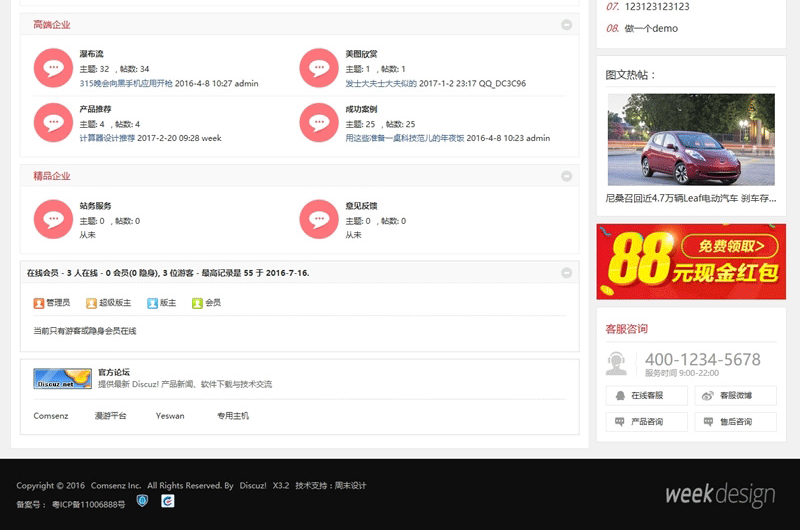Open the 计算器设计推荐 latest post

tap(107, 138)
